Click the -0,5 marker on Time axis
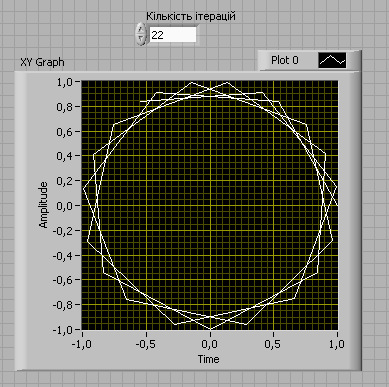This screenshot has width=389, height=387. [x=146, y=344]
